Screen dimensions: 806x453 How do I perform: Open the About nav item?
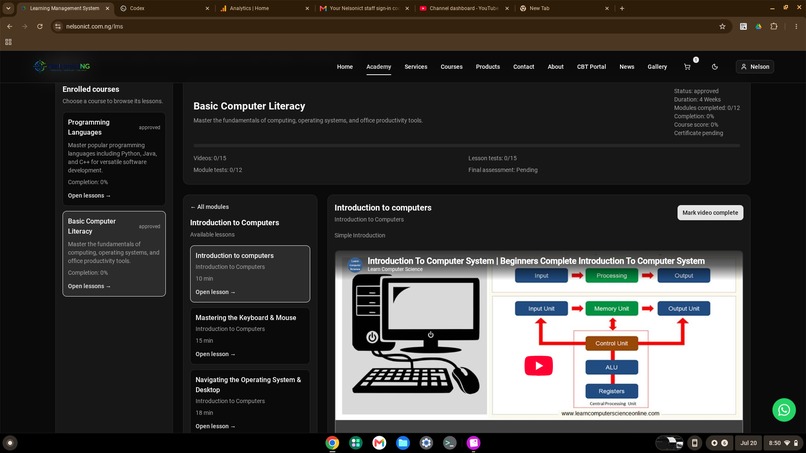(555, 67)
